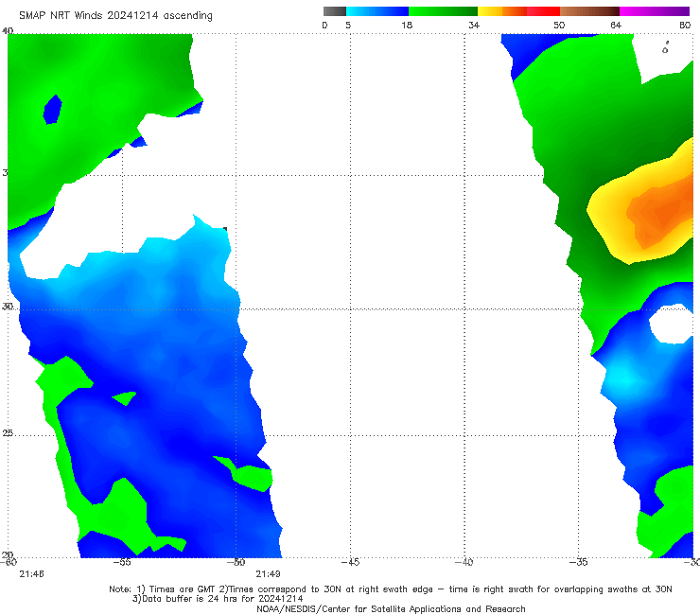This screenshot has height=615, width=700.
Task: Click the color bar label "18"
Action: 407,25
